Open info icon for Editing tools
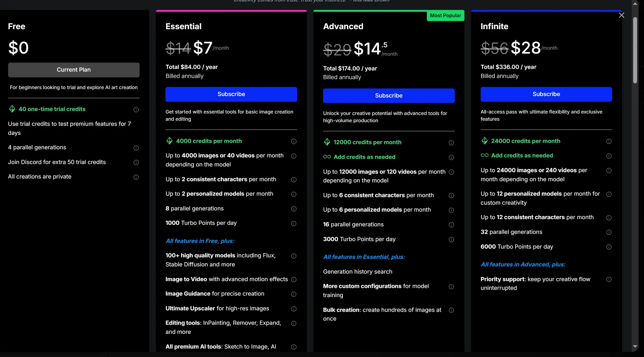The image size is (644, 357). point(294,323)
